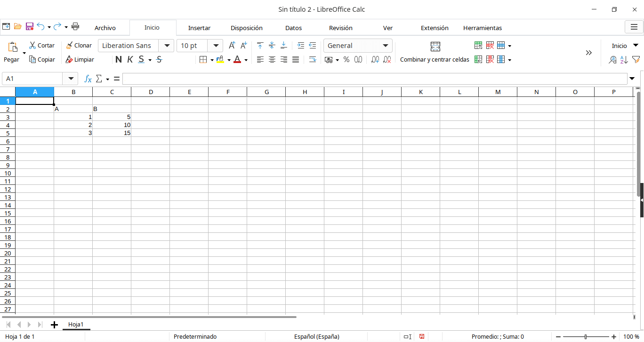The height and width of the screenshot is (342, 644).
Task: Click Combinar y centrar celdas
Action: (x=435, y=52)
